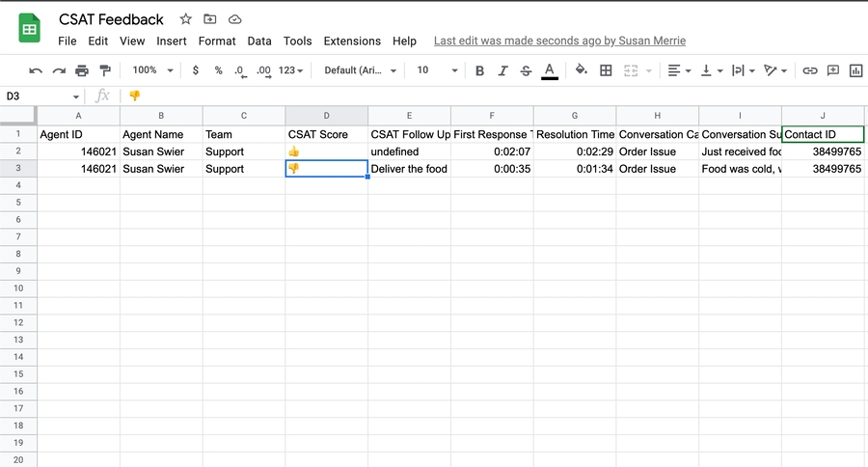Click the insert link icon
Screen dimensions: 868x467
click(x=810, y=70)
